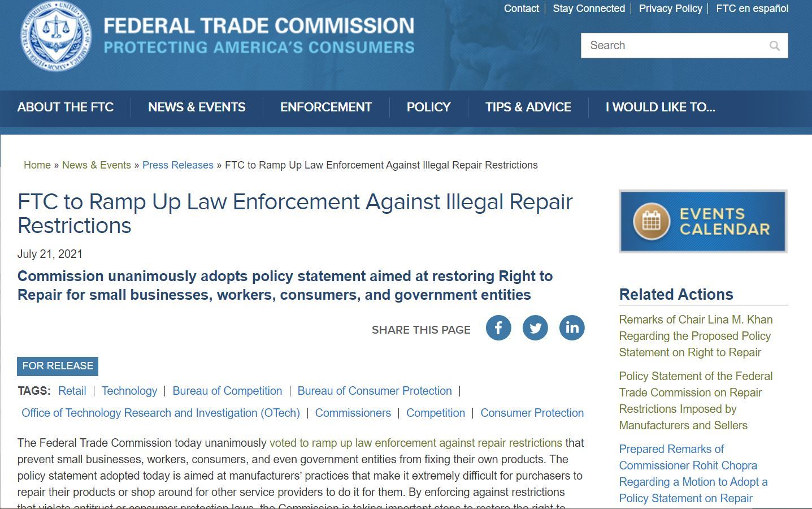
Task: Expand the Tips & Advice menu
Action: coord(528,107)
